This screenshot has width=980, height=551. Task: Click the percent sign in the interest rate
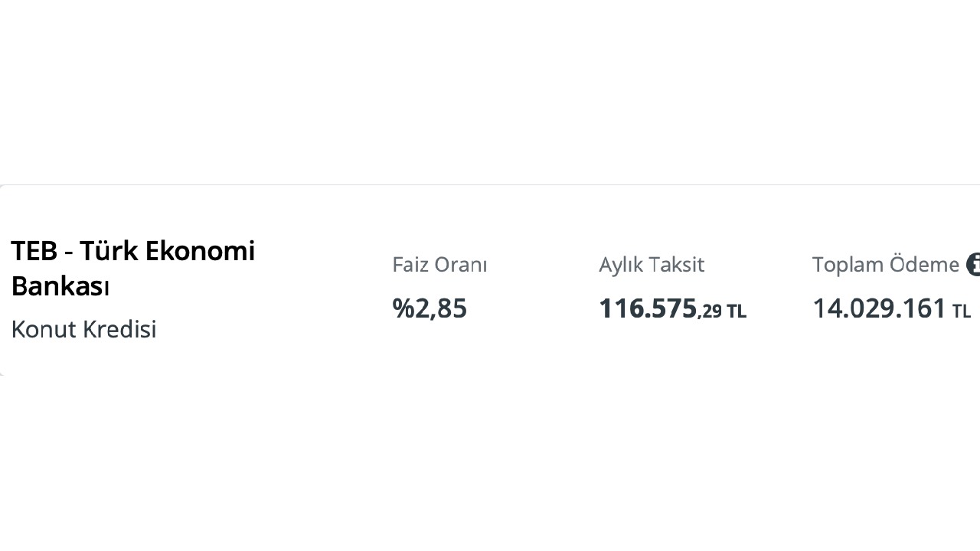[x=403, y=308]
